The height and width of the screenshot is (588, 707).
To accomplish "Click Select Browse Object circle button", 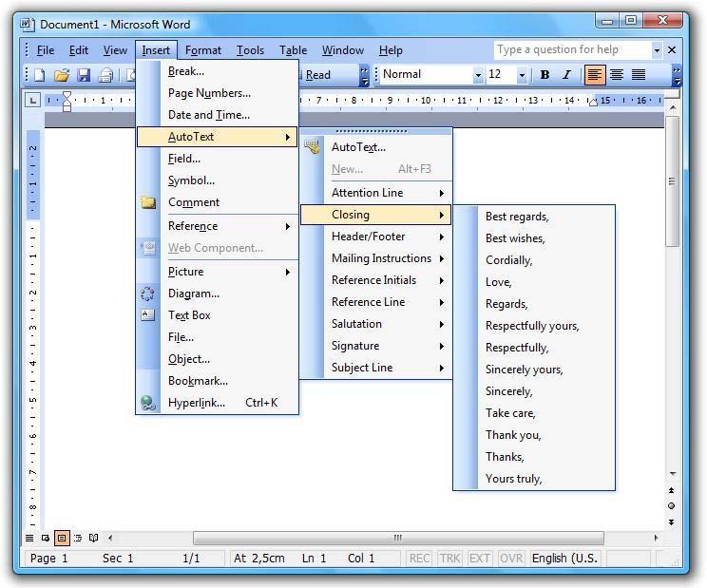I will (672, 506).
